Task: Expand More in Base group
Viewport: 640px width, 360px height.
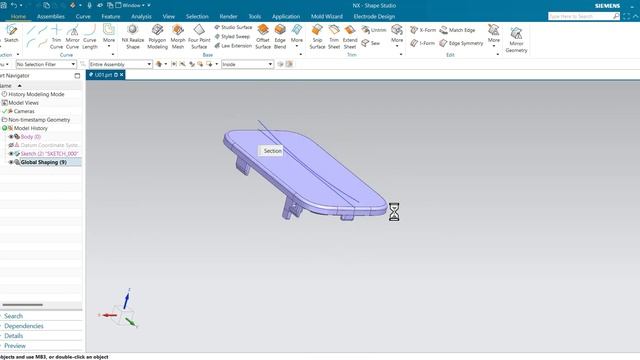Action: [297, 36]
